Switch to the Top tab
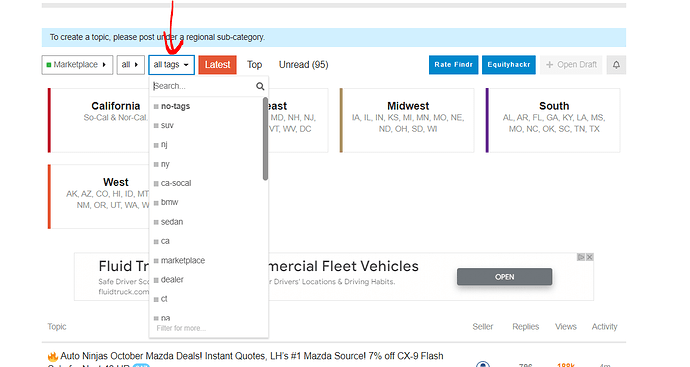Screen dimensions: 690x367 (x=254, y=65)
